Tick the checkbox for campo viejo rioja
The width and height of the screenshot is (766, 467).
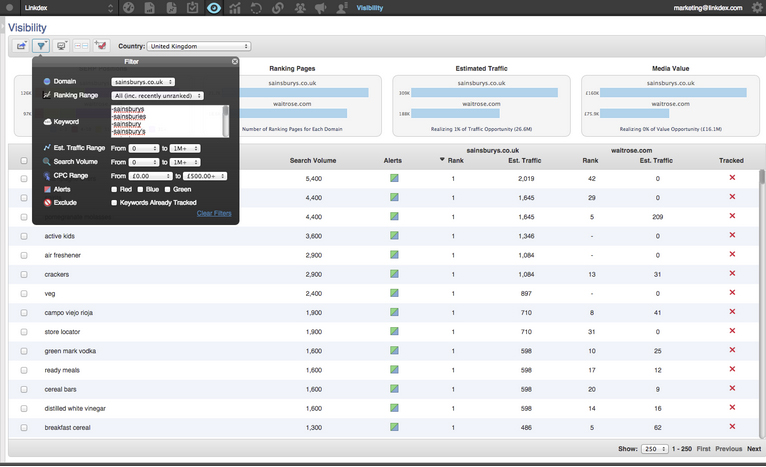24,313
